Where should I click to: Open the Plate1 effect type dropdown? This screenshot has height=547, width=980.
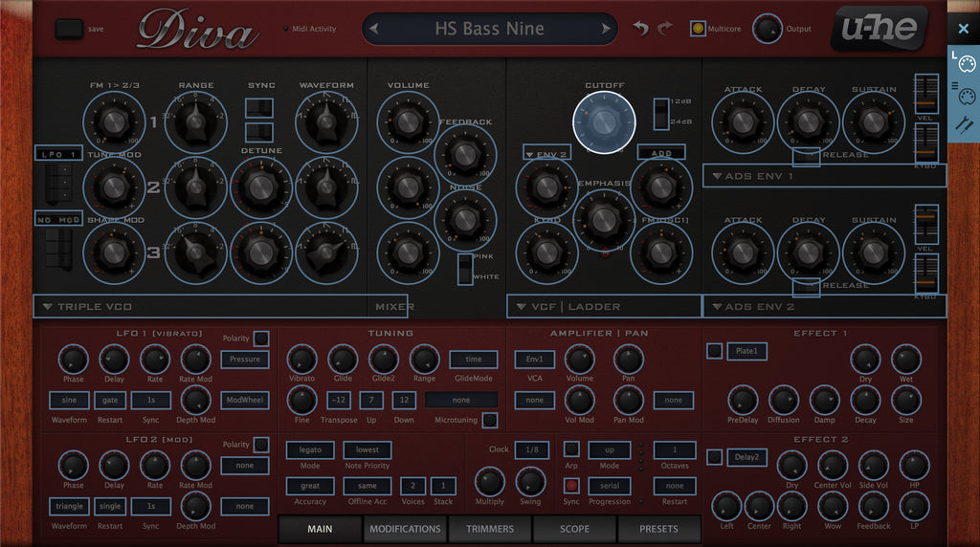point(746,351)
